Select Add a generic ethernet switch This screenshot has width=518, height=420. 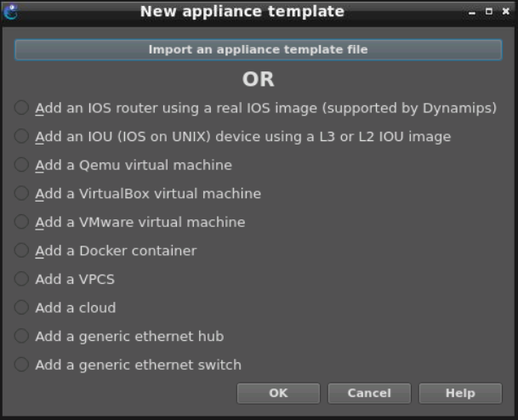coord(21,365)
